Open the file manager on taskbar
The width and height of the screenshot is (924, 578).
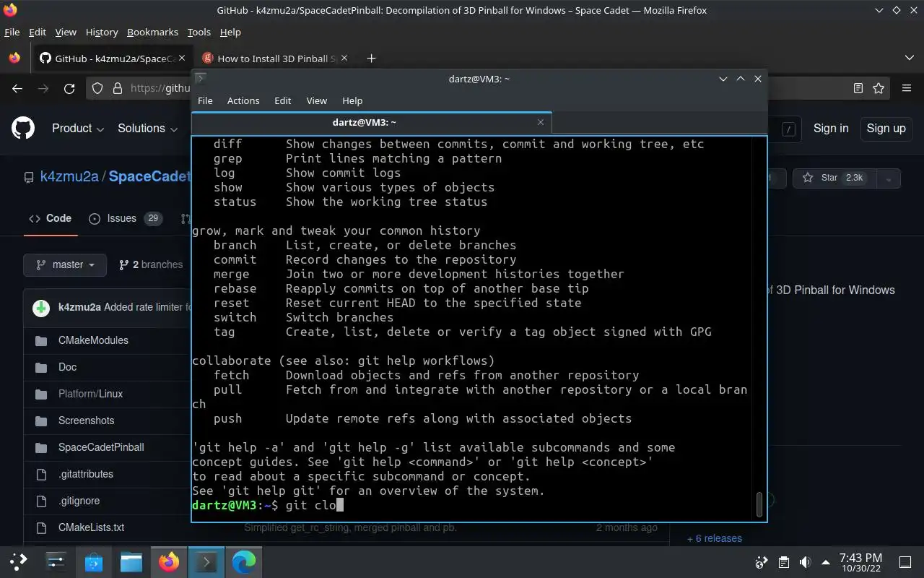pos(131,561)
